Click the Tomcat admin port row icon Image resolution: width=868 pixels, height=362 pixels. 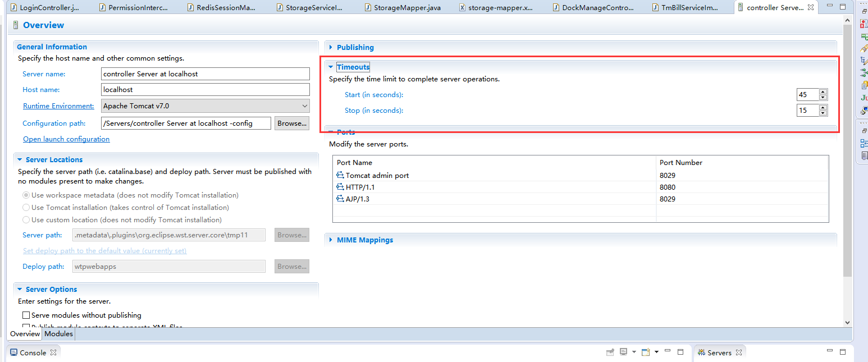340,176
